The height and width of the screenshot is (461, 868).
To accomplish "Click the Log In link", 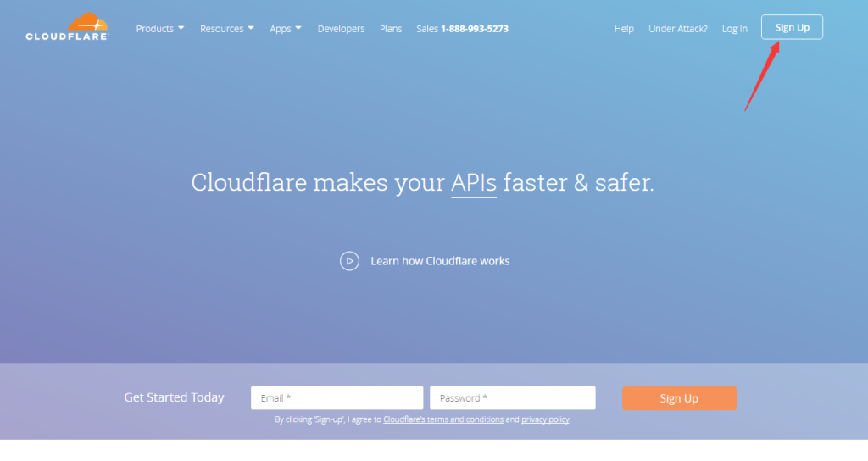I will [734, 29].
